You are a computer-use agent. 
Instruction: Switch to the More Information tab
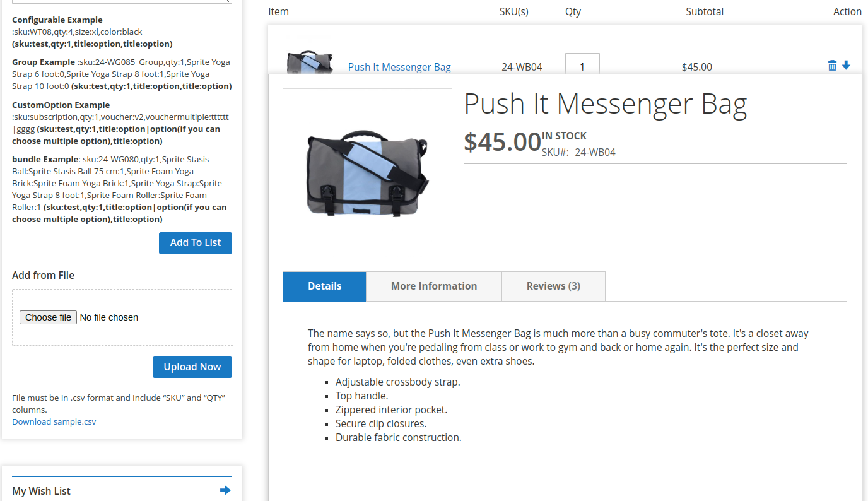(433, 286)
